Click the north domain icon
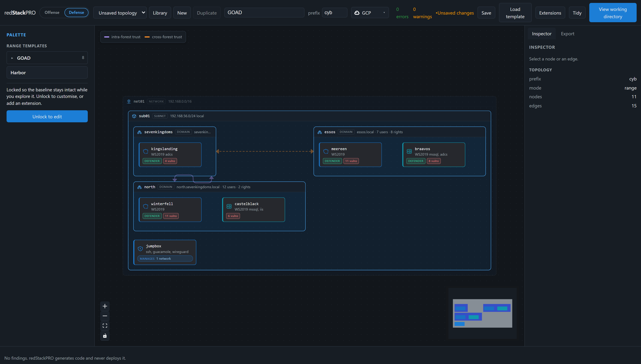 [x=139, y=187]
